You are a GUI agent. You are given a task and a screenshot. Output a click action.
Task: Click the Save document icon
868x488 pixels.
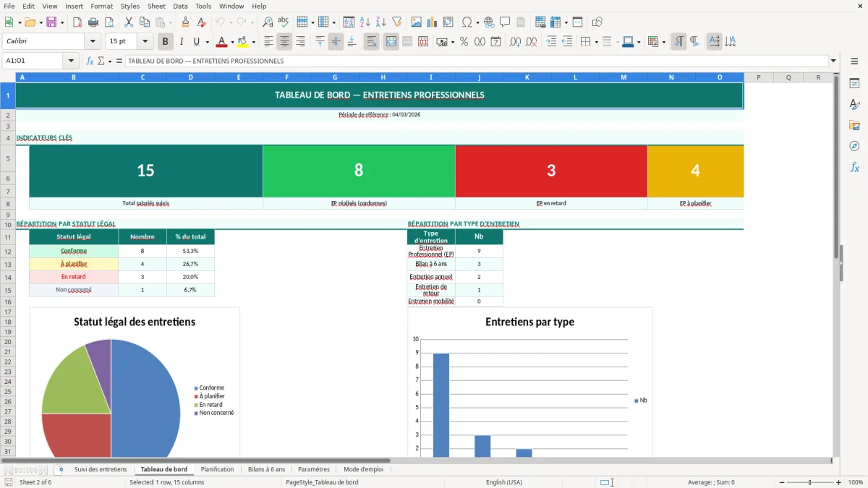coord(51,22)
